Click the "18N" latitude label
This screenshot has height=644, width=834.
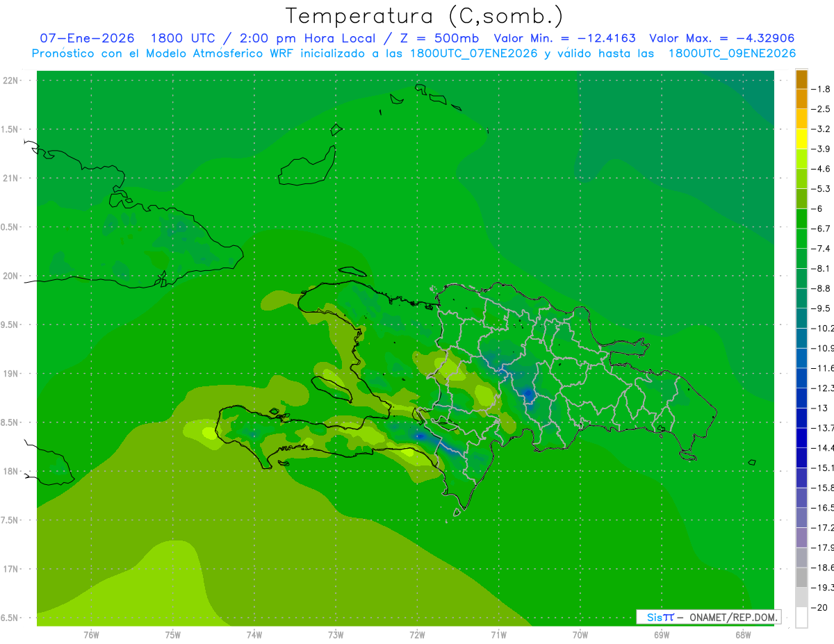(x=11, y=471)
